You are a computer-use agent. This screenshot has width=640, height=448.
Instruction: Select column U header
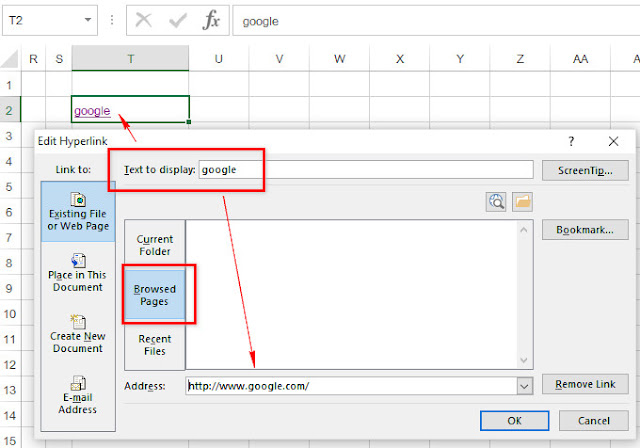219,59
